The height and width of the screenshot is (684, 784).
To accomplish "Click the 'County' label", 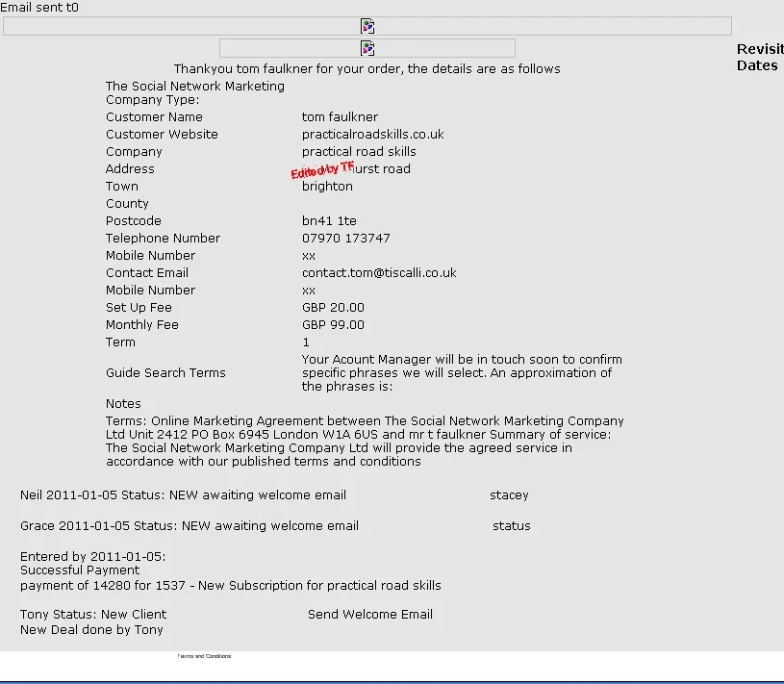I will [x=127, y=204].
